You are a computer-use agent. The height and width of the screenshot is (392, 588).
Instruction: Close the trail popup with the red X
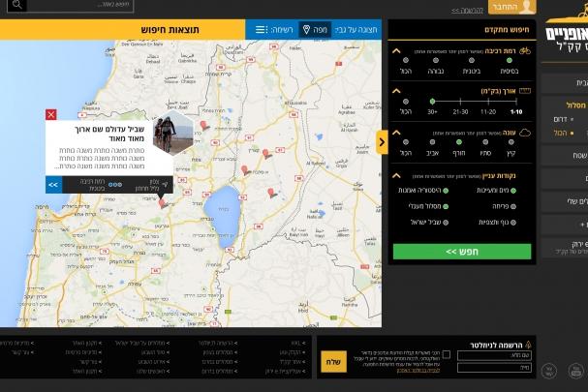51,114
